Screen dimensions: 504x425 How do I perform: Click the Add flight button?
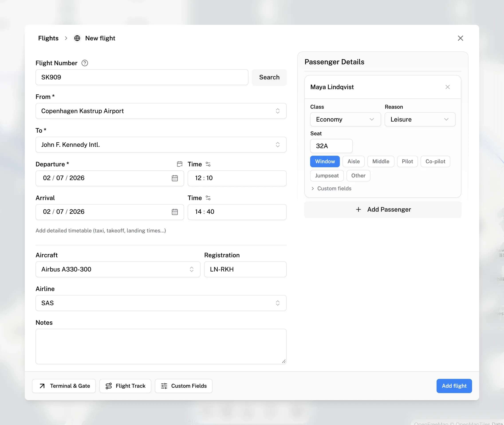tap(454, 386)
